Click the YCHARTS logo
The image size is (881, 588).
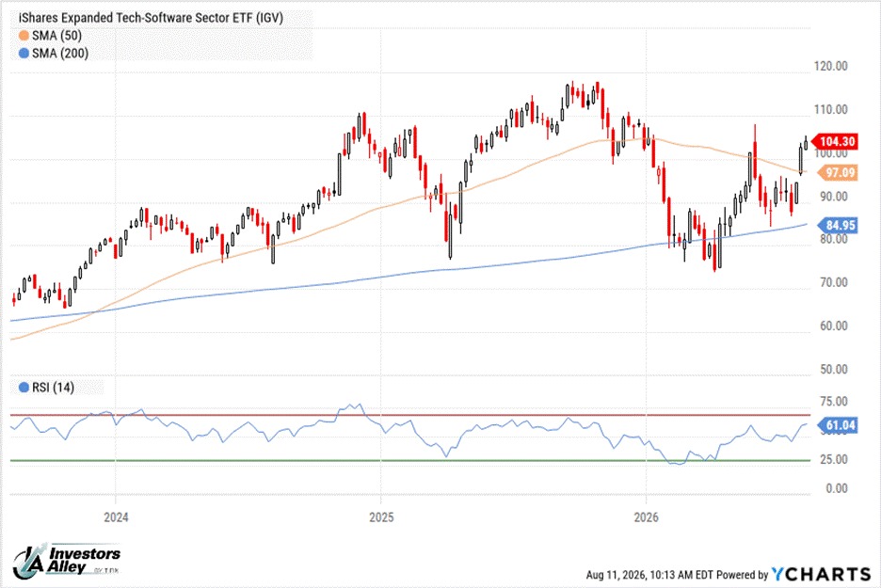[821, 574]
